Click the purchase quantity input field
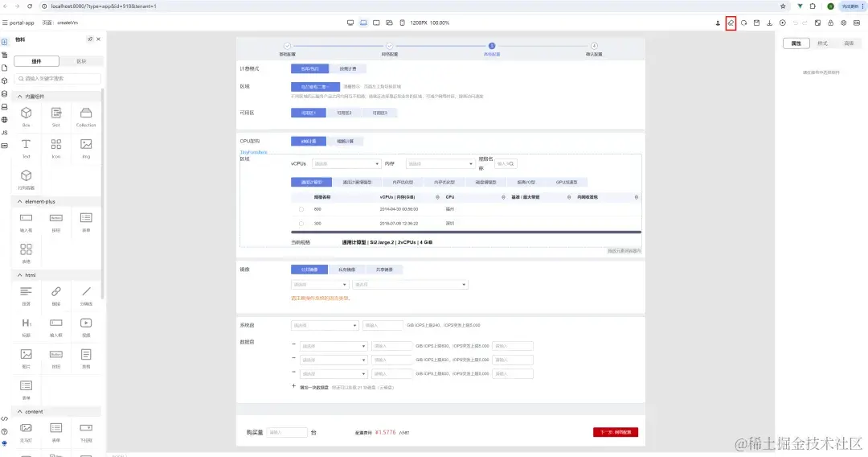Image resolution: width=868 pixels, height=457 pixels. point(287,432)
